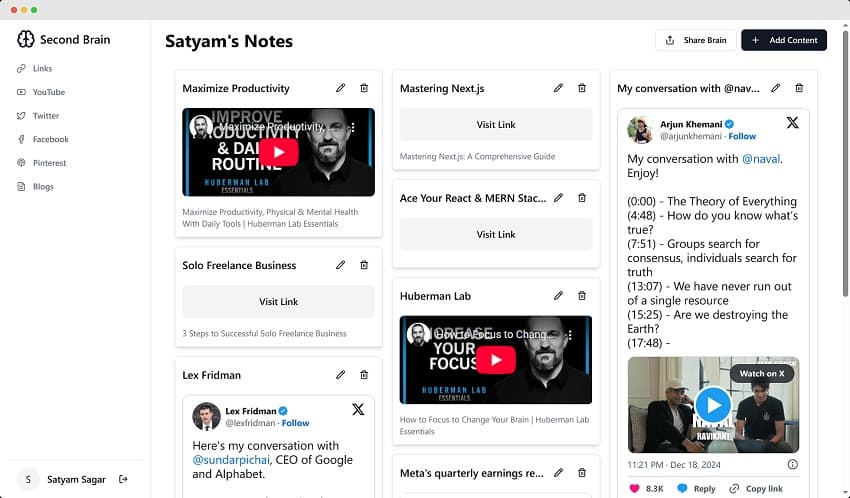850x498 pixels.
Task: Click the X logo in Lex Fridman tweet
Action: click(x=358, y=409)
